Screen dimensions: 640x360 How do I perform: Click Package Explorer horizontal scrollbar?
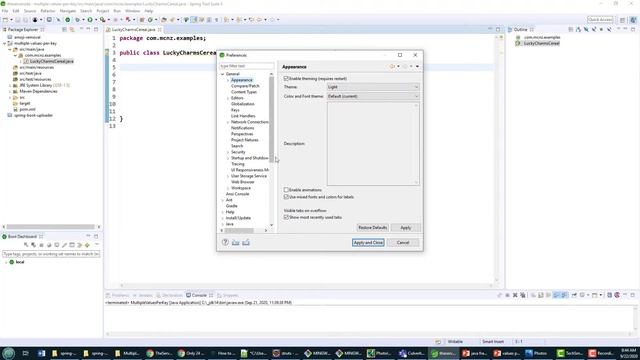pos(51,227)
